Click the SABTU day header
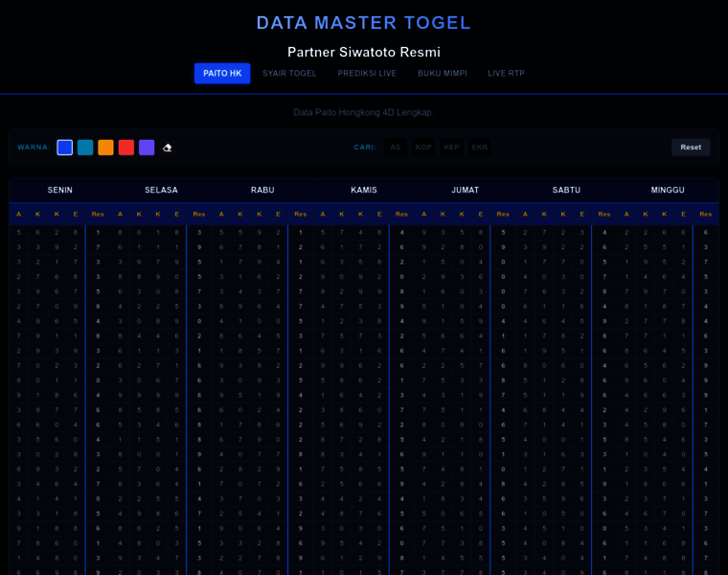The height and width of the screenshot is (575, 728). click(566, 190)
